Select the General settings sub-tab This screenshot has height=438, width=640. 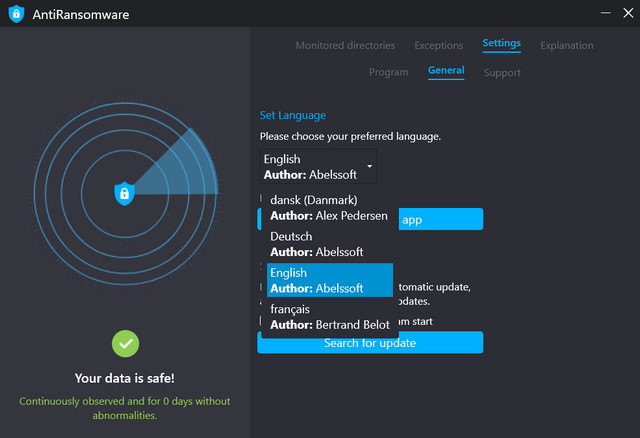(x=446, y=71)
